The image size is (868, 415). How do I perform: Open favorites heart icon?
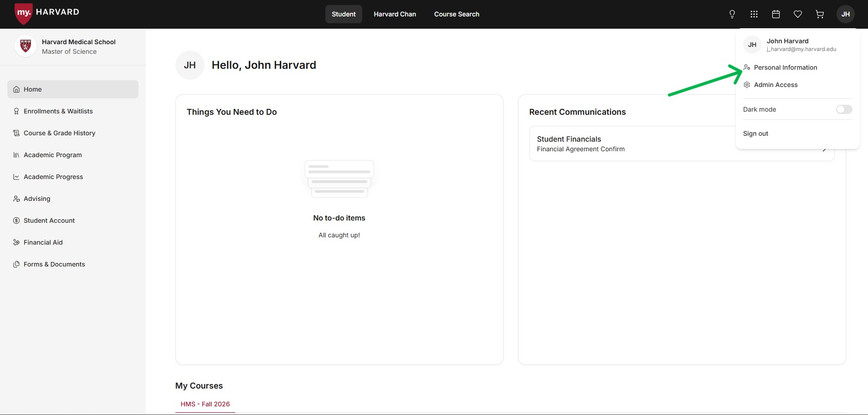coord(798,14)
